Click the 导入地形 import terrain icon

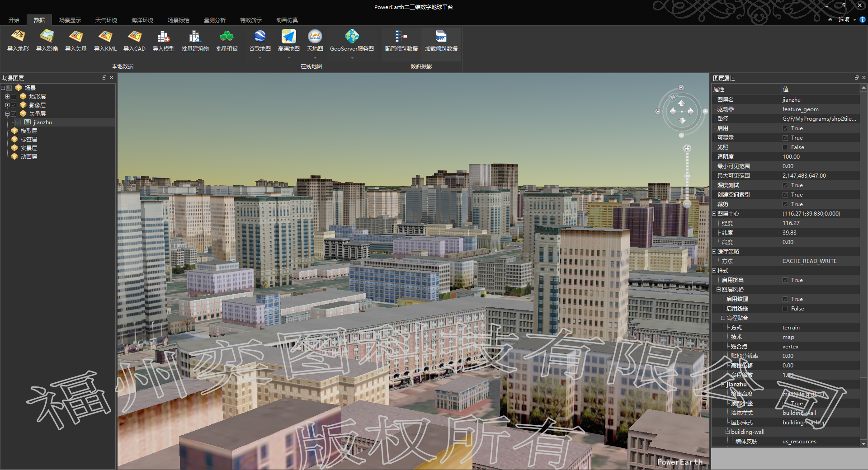pos(18,36)
